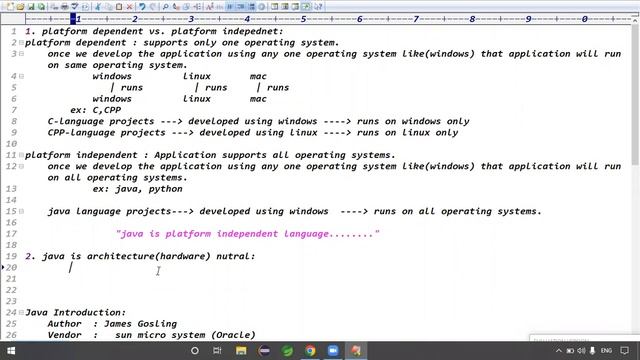
Task: Click the line "ex: java, python"
Action: pos(138,189)
